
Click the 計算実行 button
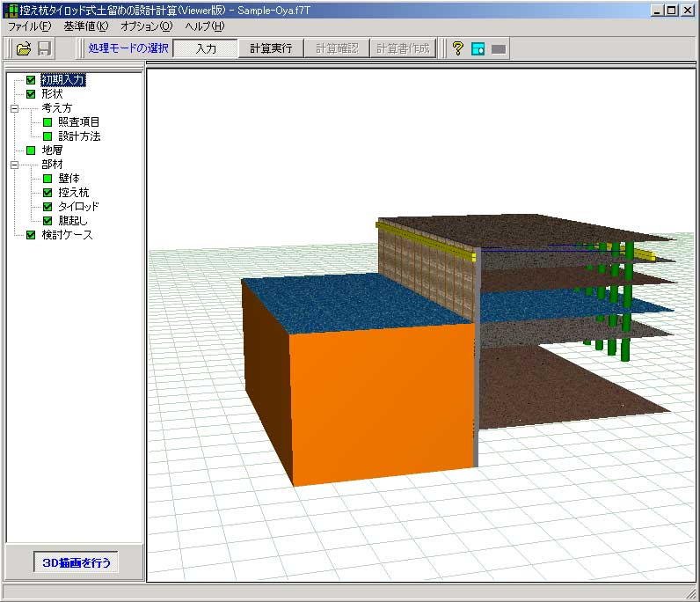tap(271, 48)
